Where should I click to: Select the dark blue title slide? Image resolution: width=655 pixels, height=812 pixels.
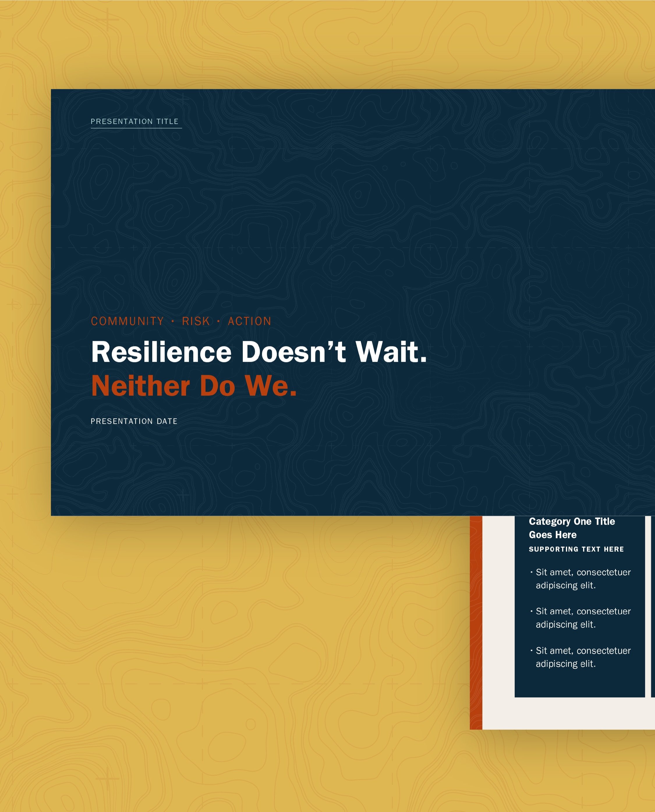[353, 302]
